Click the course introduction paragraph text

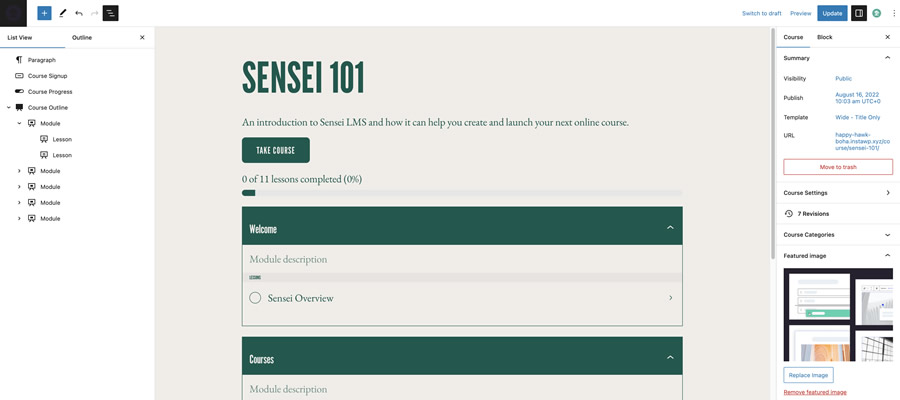coord(436,122)
